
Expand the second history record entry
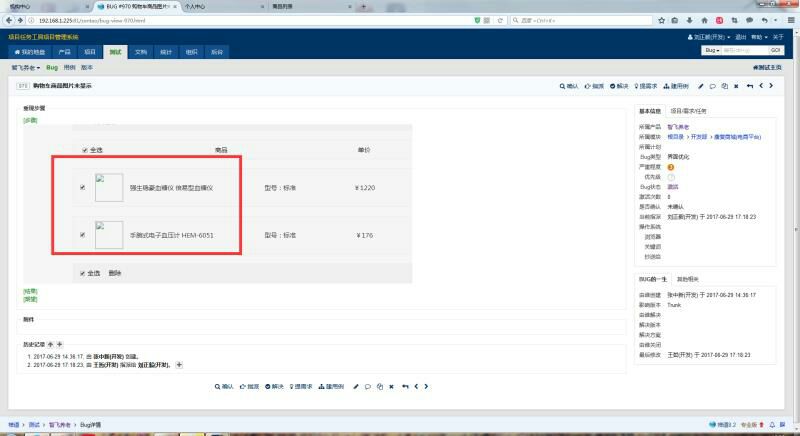tap(179, 365)
